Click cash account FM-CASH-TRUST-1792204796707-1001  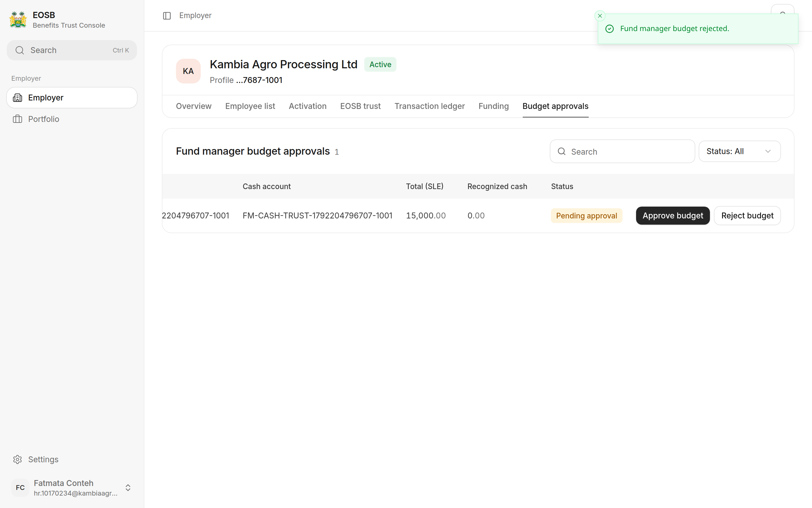pyautogui.click(x=317, y=216)
